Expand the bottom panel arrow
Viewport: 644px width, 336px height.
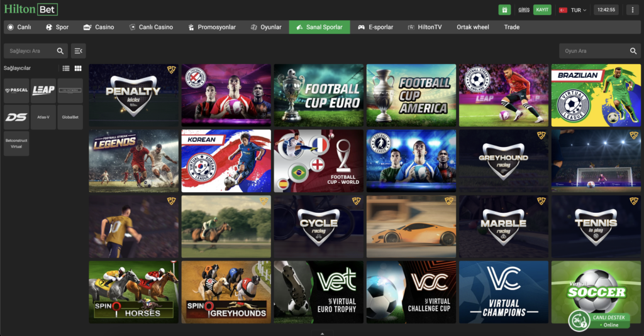pyautogui.click(x=321, y=333)
